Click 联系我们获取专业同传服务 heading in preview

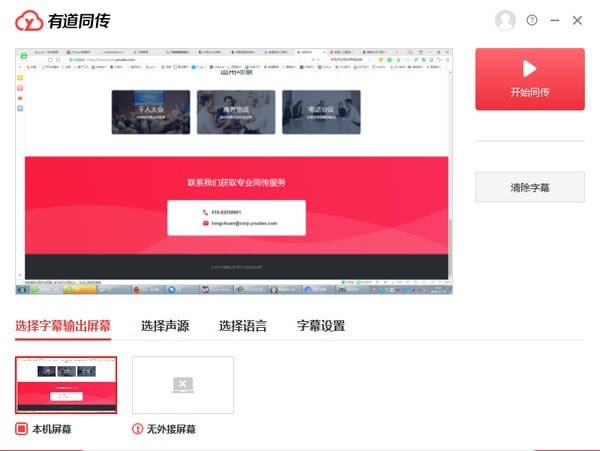click(x=236, y=182)
